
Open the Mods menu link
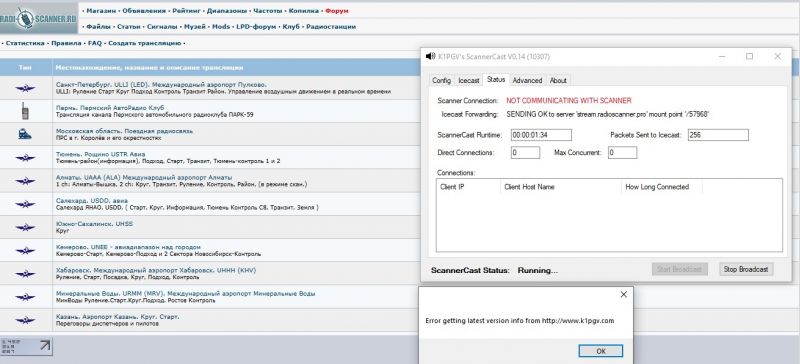click(x=221, y=26)
